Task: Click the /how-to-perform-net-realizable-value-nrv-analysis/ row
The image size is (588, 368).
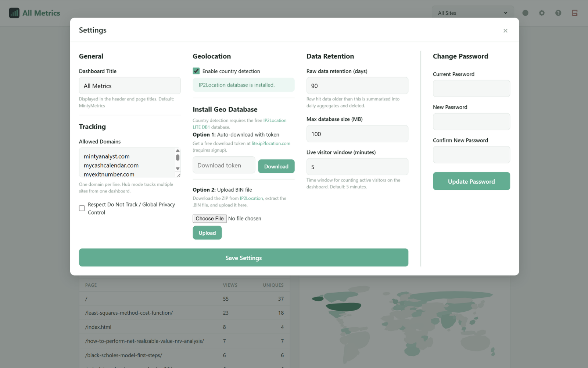Action: tap(184, 341)
